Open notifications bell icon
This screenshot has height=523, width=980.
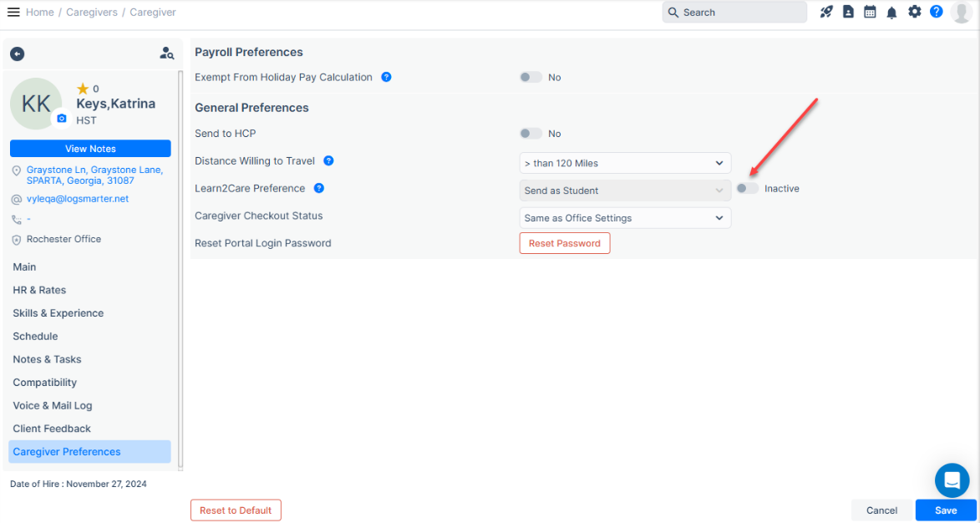[x=891, y=13]
